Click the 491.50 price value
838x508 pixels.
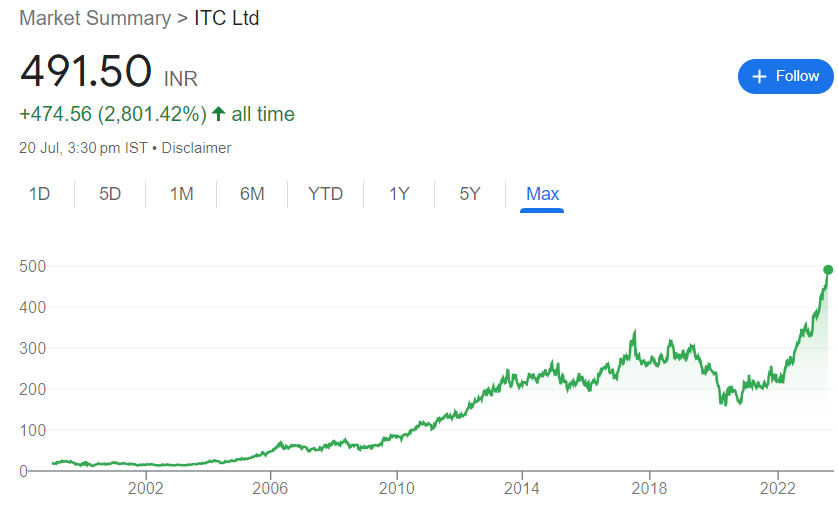coord(86,73)
